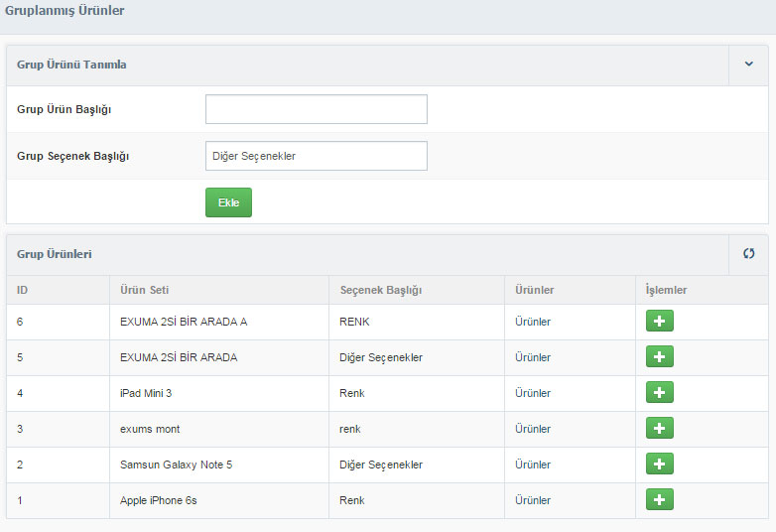
Task: Collapse the Grup Ürünü Tanımla panel
Action: [x=749, y=64]
